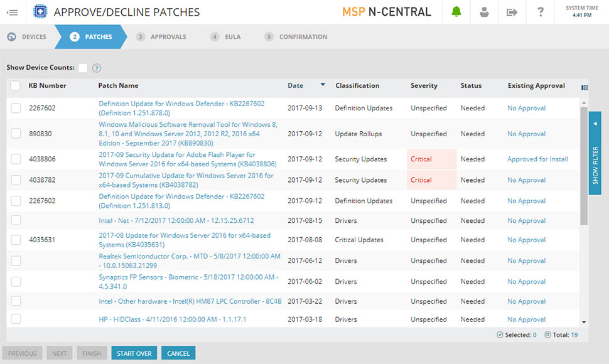609x364 pixels.
Task: Click the Finish button
Action: [92, 353]
